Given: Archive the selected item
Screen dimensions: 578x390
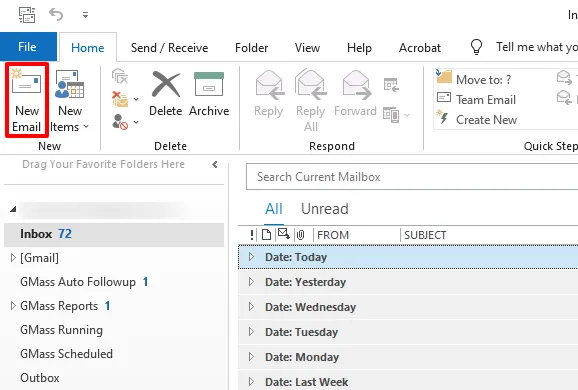Looking at the screenshot, I should 209,94.
